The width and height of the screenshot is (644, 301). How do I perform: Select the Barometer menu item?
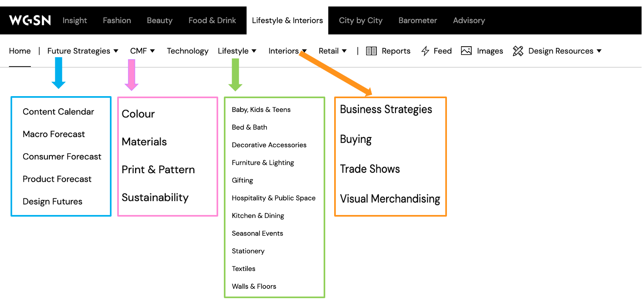418,20
